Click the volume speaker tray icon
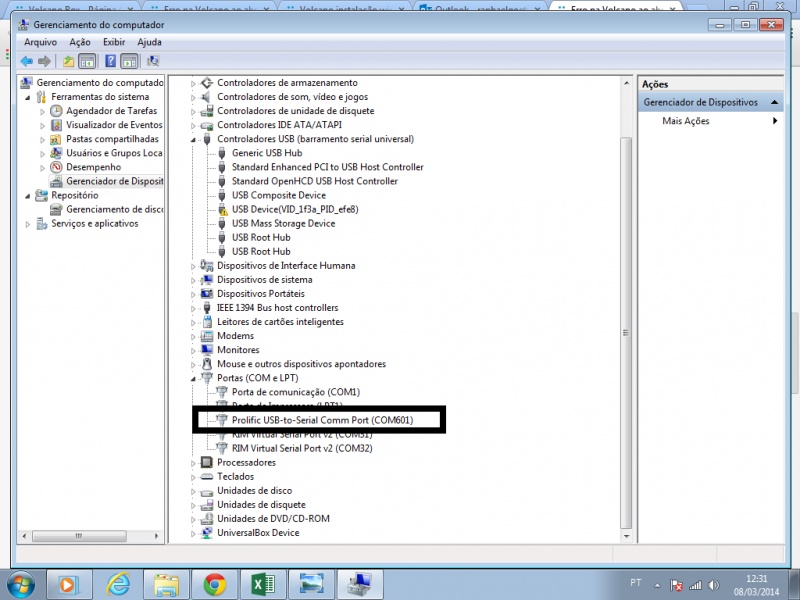The width and height of the screenshot is (800, 600). [714, 585]
